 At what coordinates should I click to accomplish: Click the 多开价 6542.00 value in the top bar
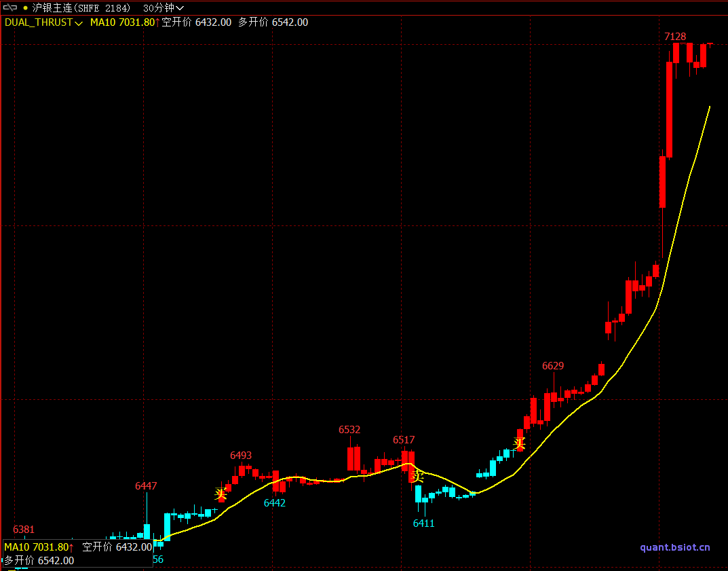tap(273, 22)
